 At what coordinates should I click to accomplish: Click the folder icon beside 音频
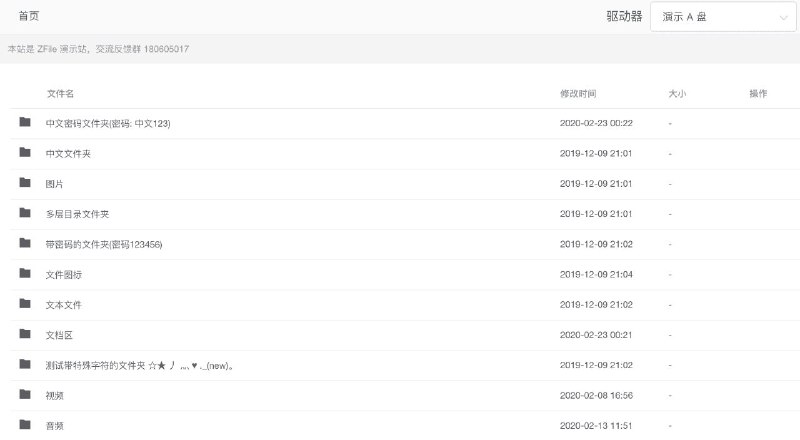[x=25, y=424]
